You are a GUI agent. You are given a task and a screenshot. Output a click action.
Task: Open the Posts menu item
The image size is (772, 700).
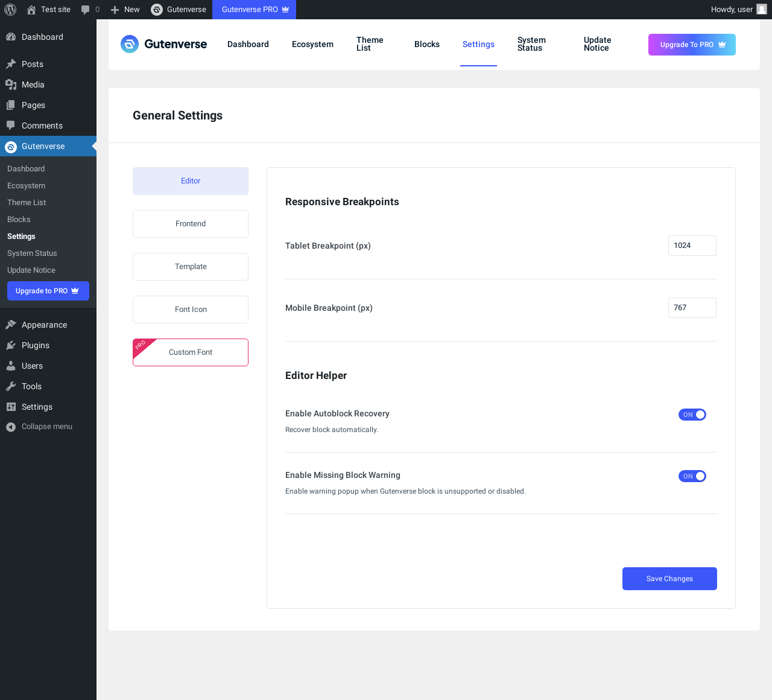click(48, 64)
